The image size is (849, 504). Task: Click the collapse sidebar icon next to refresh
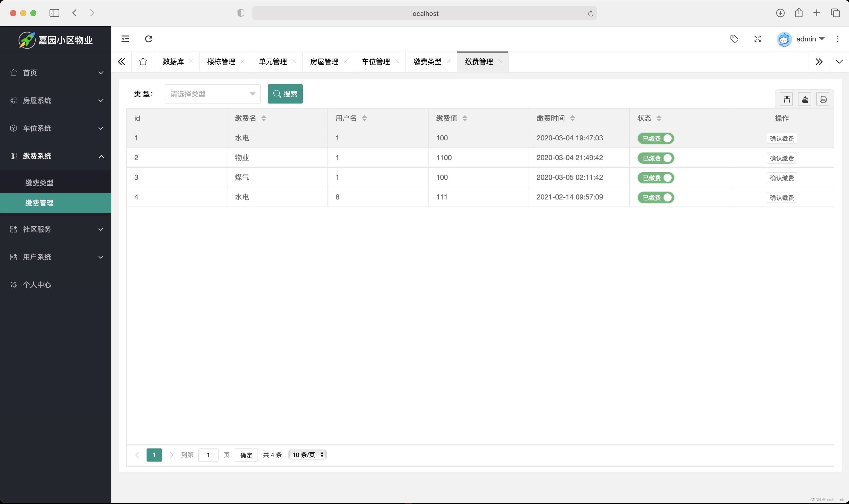click(x=125, y=39)
